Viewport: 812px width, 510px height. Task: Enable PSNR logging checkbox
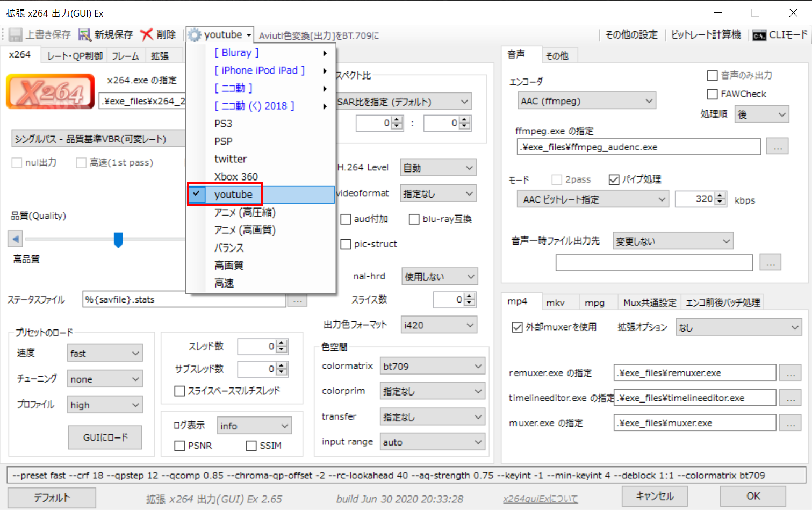pos(180,446)
